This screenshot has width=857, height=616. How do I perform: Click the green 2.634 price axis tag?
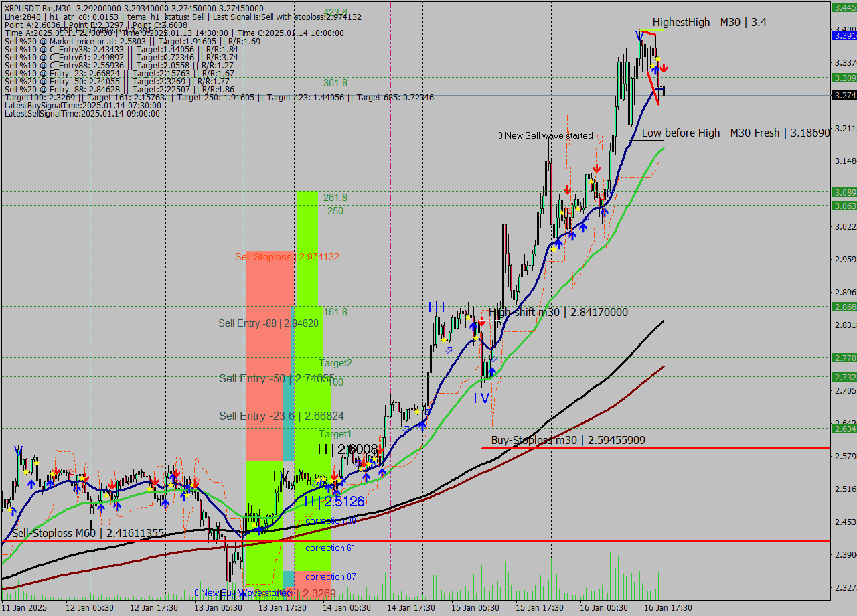(844, 429)
